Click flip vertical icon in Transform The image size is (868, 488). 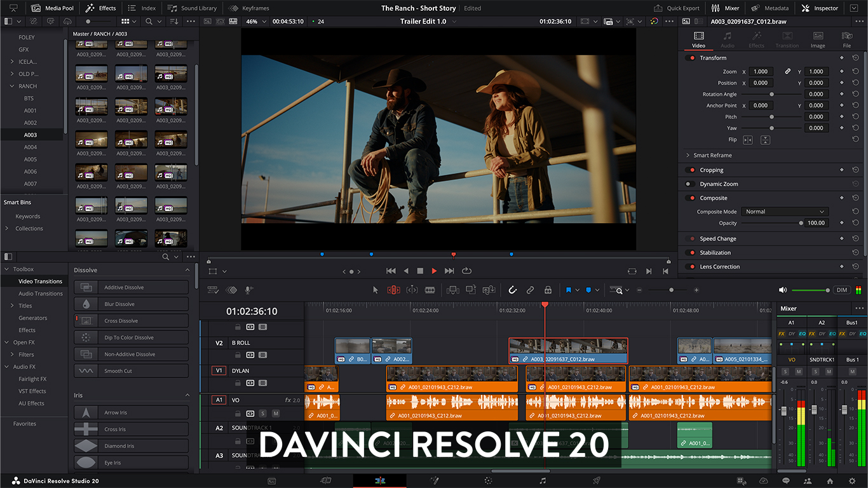point(765,140)
